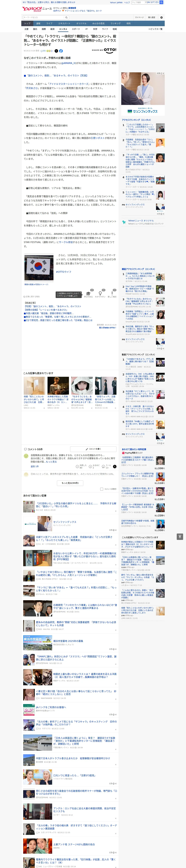The image size is (186, 868).
Task: React with the 新しい視点 exclamation icon
Action: [x=112, y=294]
